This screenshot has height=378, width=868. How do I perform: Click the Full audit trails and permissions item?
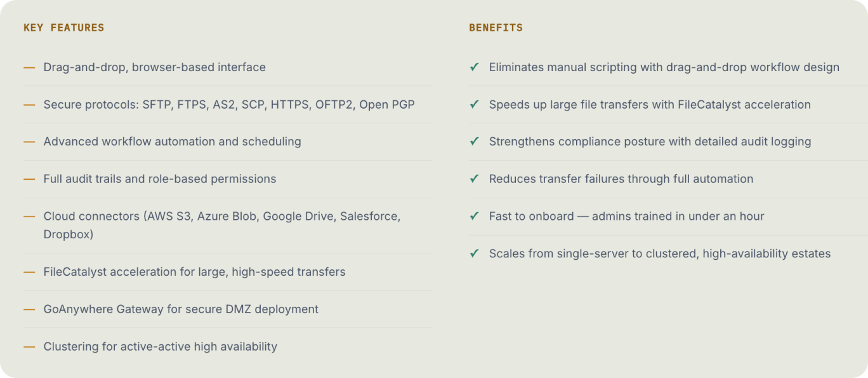pos(160,179)
